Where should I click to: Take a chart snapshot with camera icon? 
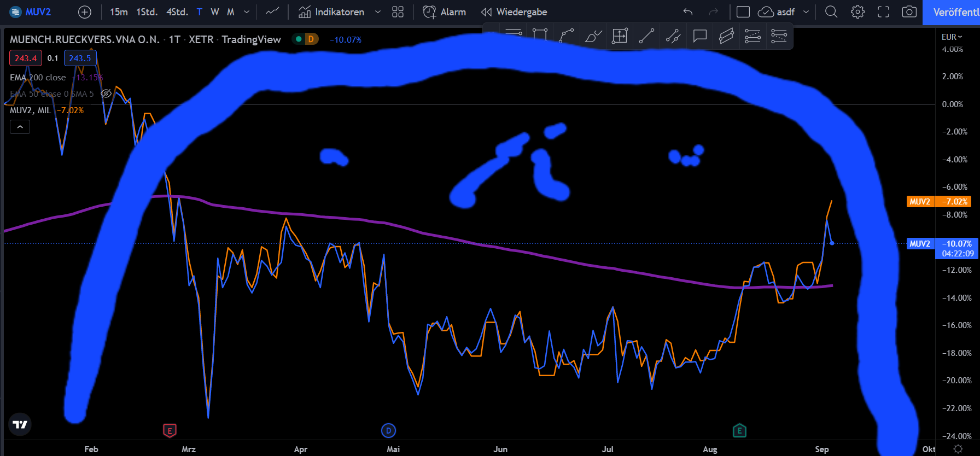tap(909, 12)
